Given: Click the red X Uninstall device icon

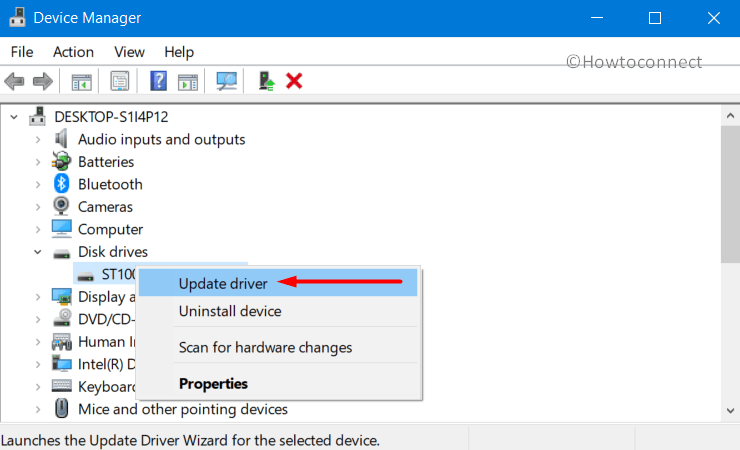Looking at the screenshot, I should [294, 81].
